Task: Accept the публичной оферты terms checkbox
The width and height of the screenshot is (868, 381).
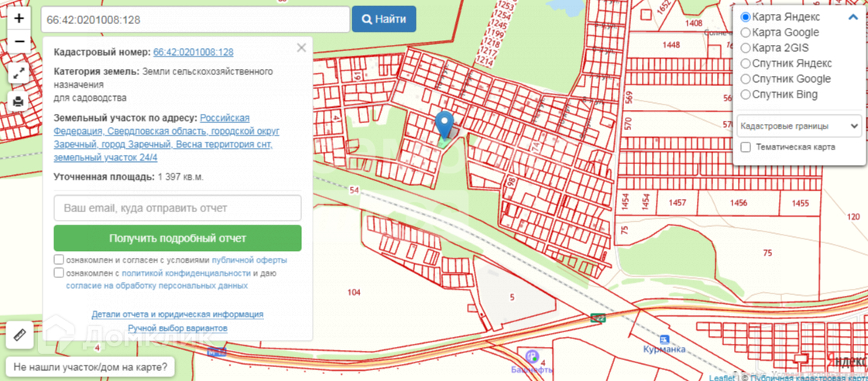Action: (x=59, y=259)
